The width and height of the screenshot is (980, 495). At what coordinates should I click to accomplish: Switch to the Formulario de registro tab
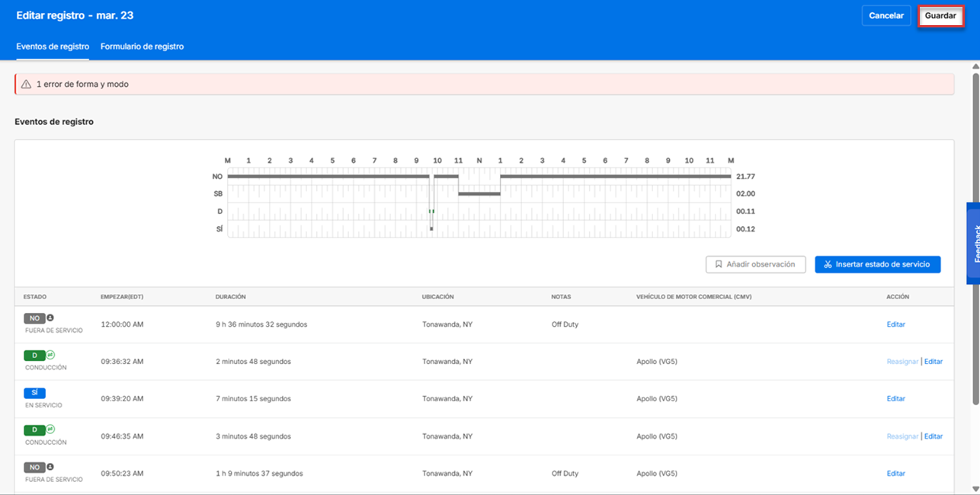click(x=143, y=46)
